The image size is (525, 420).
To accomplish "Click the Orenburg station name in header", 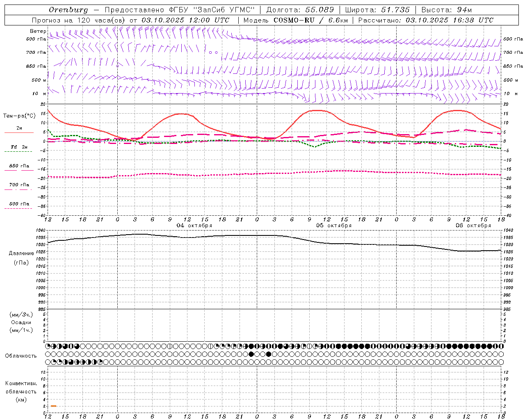I will pyautogui.click(x=68, y=10).
